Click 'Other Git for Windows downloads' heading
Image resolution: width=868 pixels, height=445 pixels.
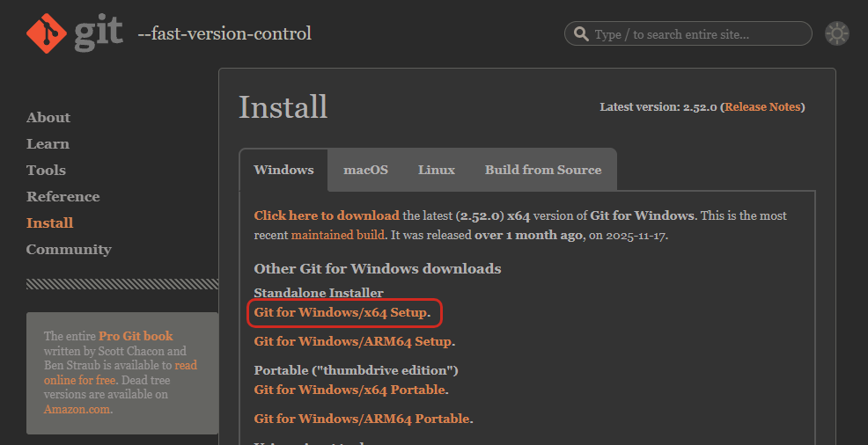pos(378,269)
